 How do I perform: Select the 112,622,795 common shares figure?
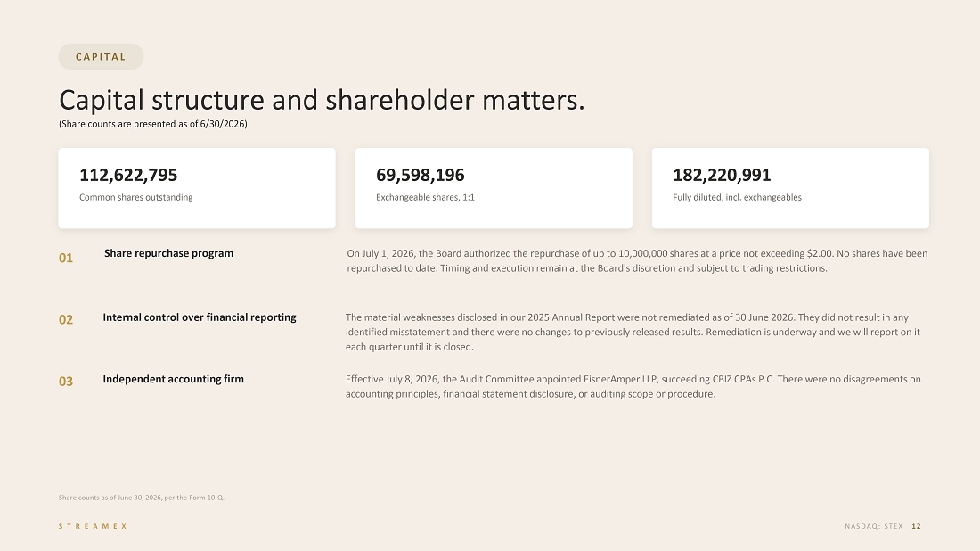tap(128, 175)
